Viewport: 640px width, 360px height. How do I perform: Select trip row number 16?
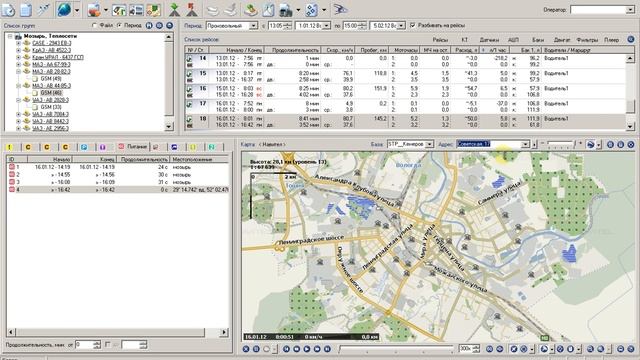pyautogui.click(x=406, y=91)
